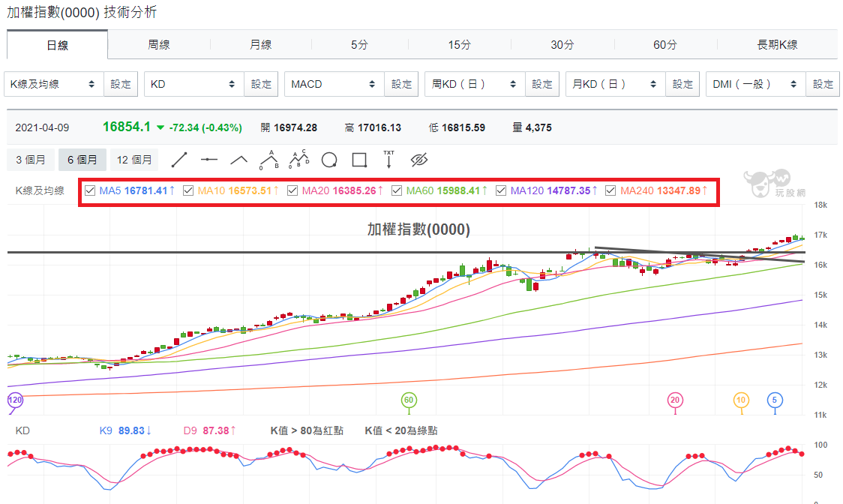Select the angle line drawing tool
The height and width of the screenshot is (504, 843).
pos(238,160)
